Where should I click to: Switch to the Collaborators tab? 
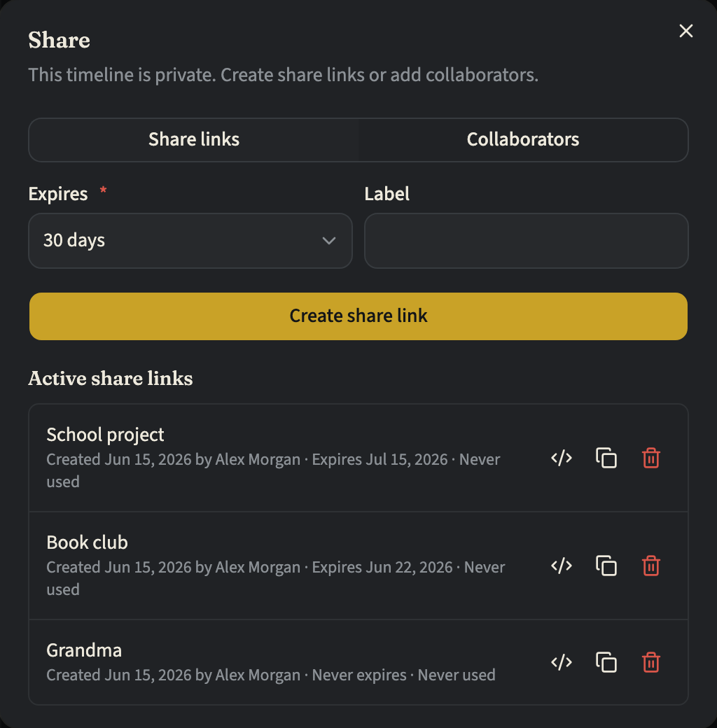tap(523, 139)
